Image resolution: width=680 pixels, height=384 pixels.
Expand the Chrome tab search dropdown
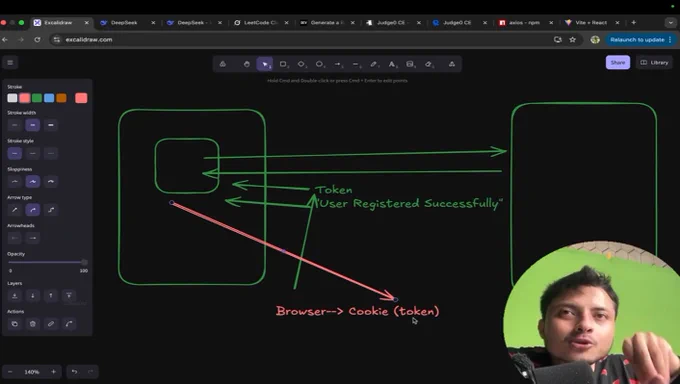click(x=670, y=23)
